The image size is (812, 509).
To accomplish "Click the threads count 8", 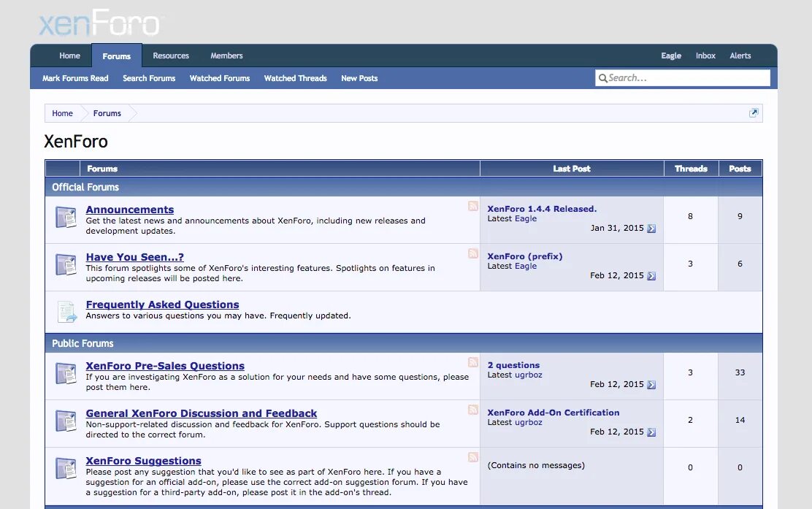I will pos(690,216).
